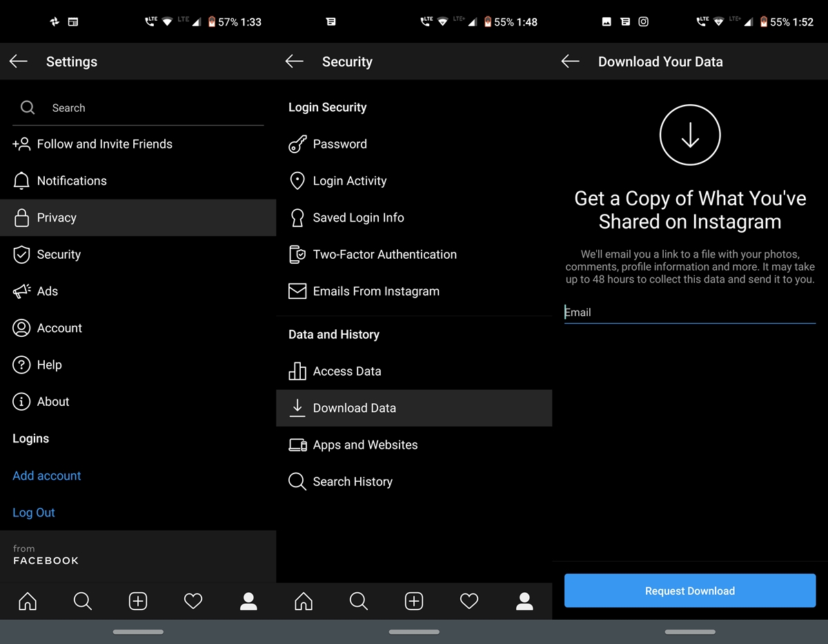Open Profile tab on Security screen
The image size is (828, 644).
coord(524,601)
